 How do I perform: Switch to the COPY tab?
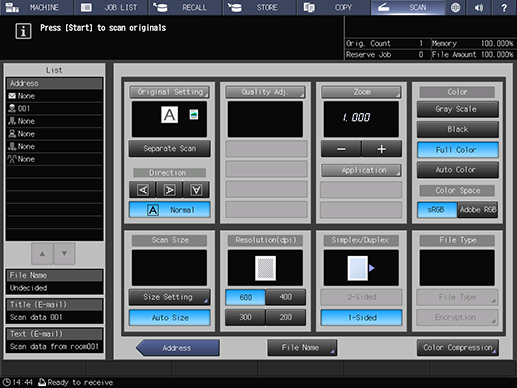(334, 7)
